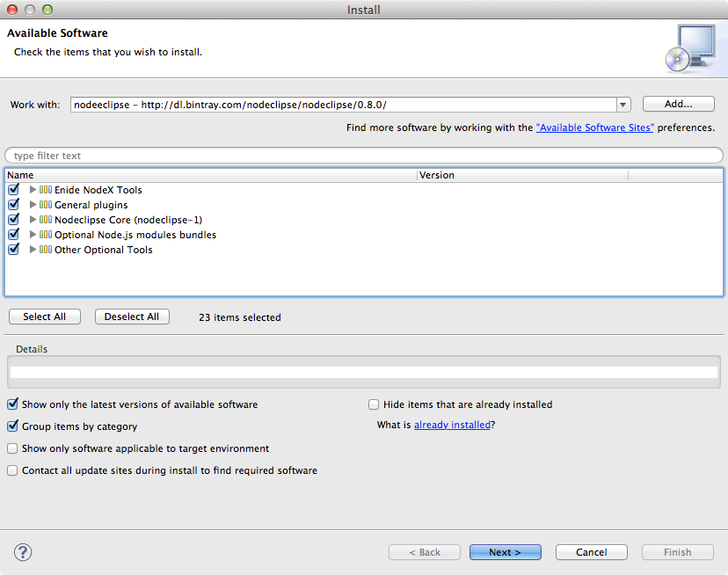Select the Other Optional Tools row text

click(x=104, y=250)
